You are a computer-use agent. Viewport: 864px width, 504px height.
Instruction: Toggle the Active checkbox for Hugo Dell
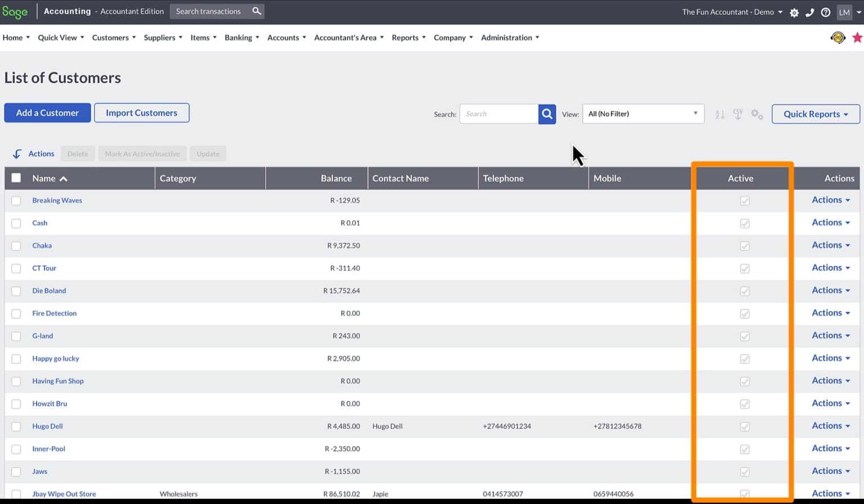744,426
